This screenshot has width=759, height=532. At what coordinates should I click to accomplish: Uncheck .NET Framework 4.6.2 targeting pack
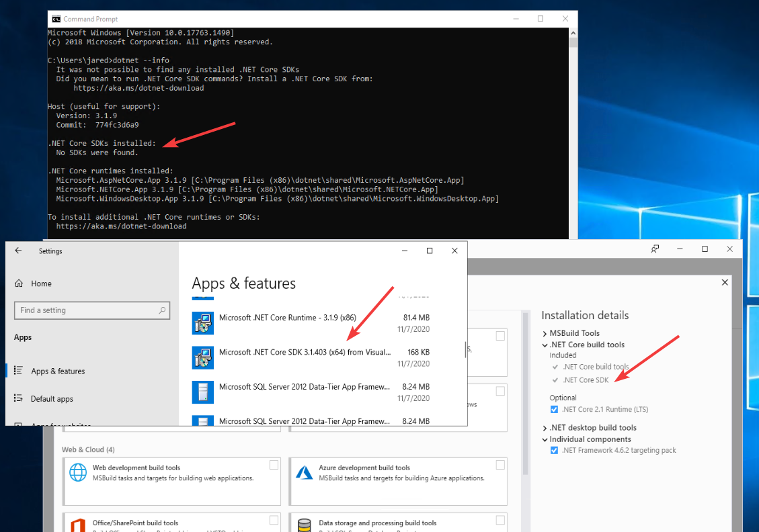click(x=554, y=450)
